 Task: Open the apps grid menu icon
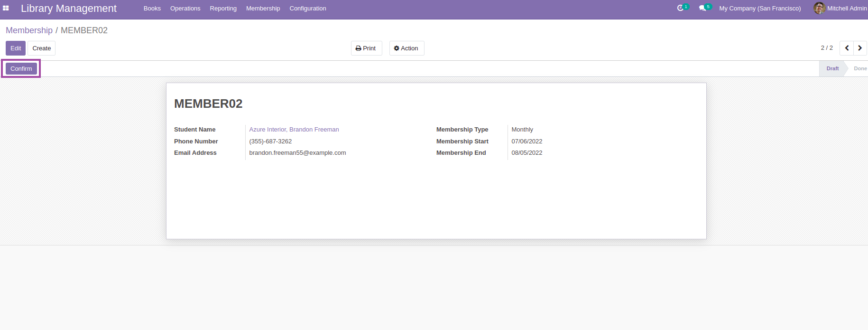(6, 8)
